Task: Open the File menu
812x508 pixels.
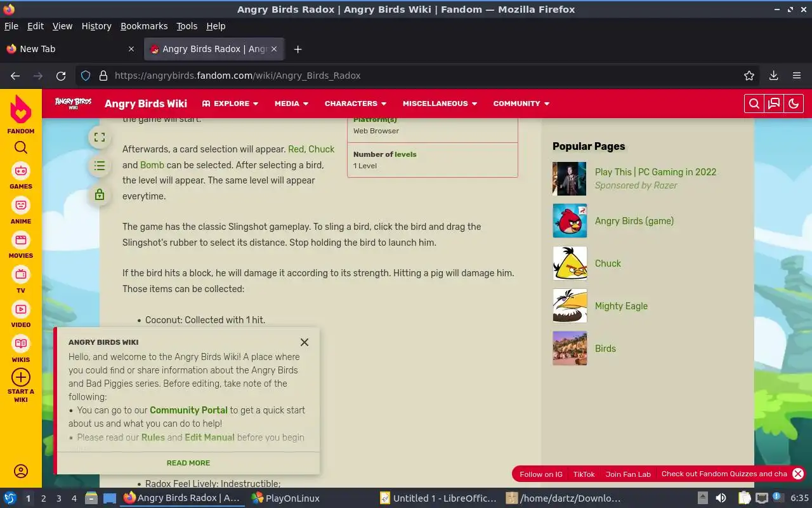Action: tap(11, 26)
